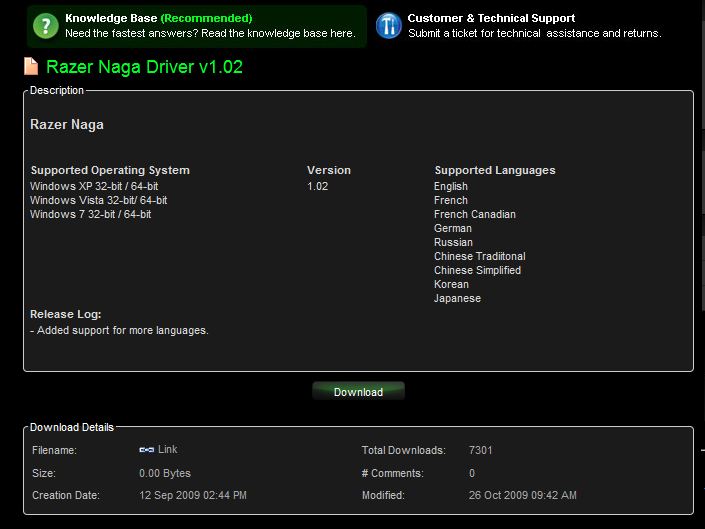
Task: Click the 'Download Details' group label
Action: point(71,427)
